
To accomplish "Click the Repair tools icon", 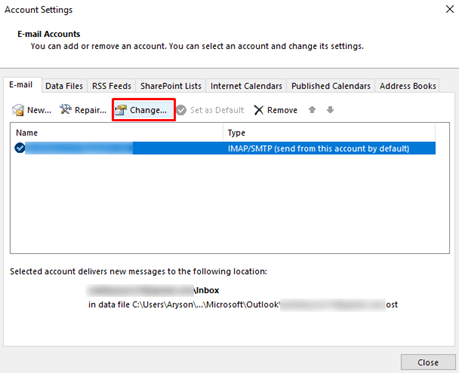I will [x=66, y=109].
